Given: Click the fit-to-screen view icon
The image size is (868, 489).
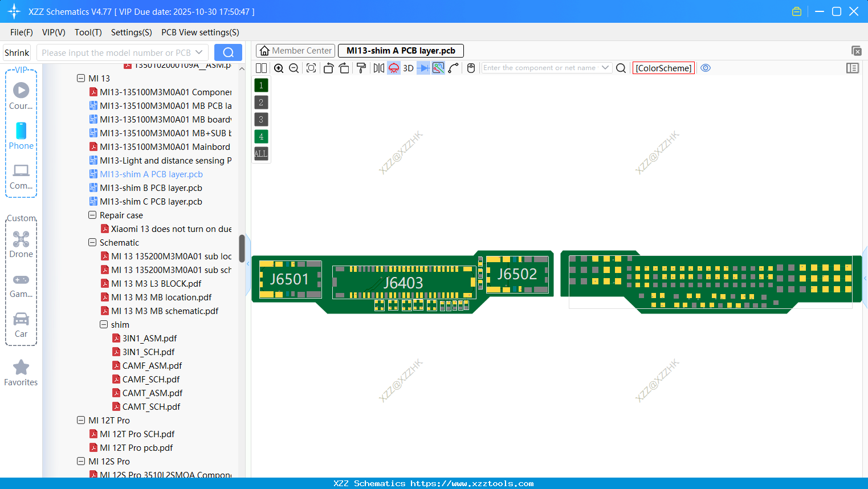Looking at the screenshot, I should coord(311,68).
